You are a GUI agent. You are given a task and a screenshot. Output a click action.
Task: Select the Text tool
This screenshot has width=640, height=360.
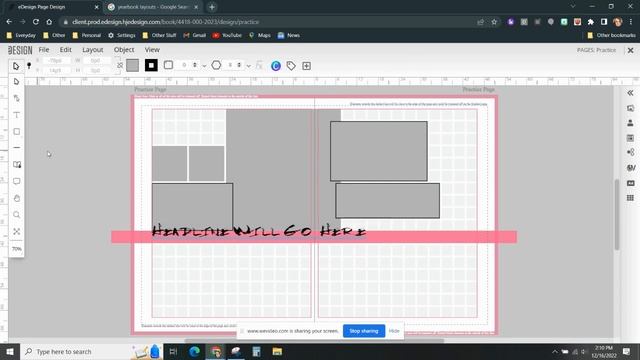16,115
